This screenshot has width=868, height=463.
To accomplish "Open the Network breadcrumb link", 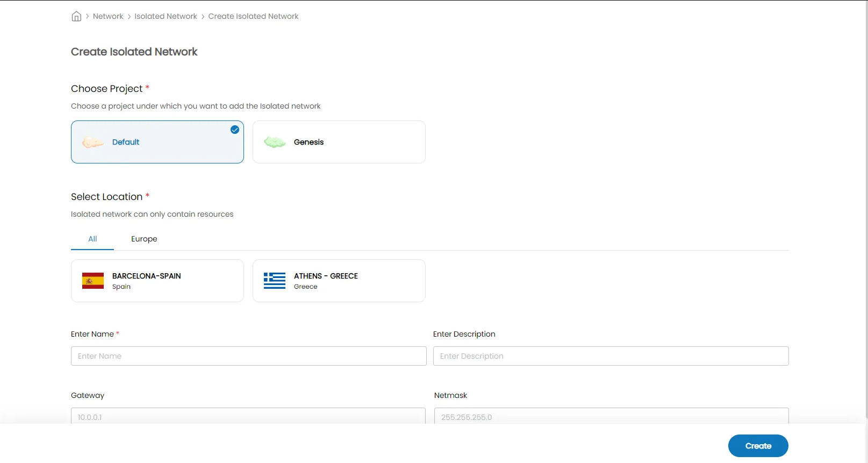I will 108,16.
